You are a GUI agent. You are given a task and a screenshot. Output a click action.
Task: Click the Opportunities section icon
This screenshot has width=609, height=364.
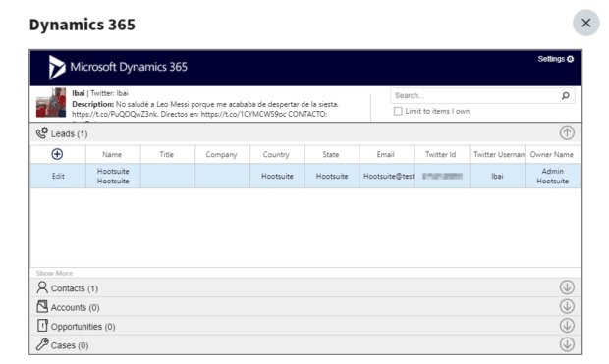[42, 326]
